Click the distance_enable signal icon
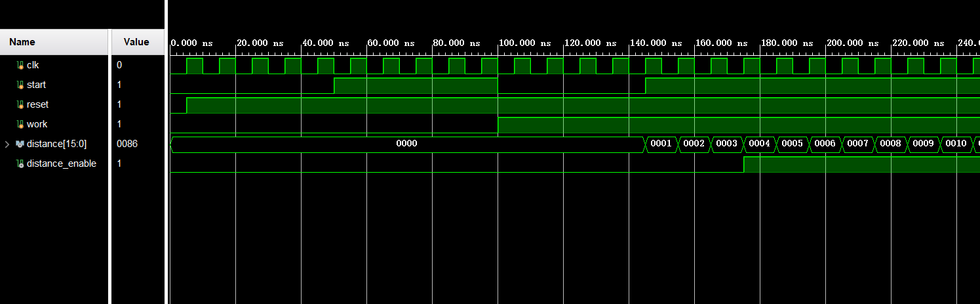This screenshot has width=980, height=304. (x=20, y=163)
